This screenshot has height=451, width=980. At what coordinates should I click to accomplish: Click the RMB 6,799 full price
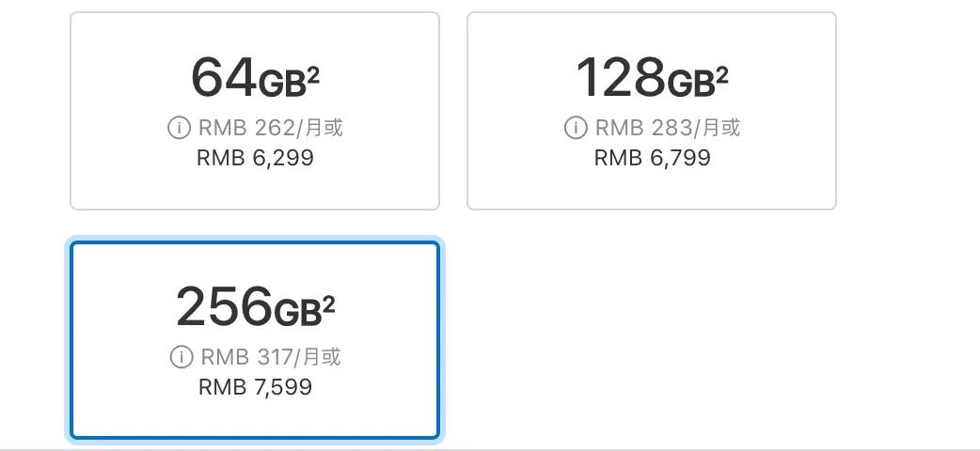tap(652, 158)
